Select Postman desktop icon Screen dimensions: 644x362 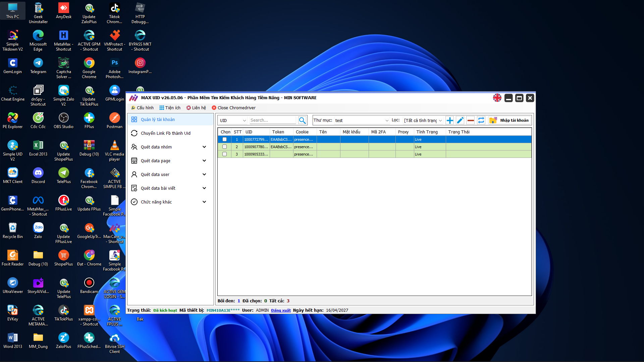coord(115,121)
